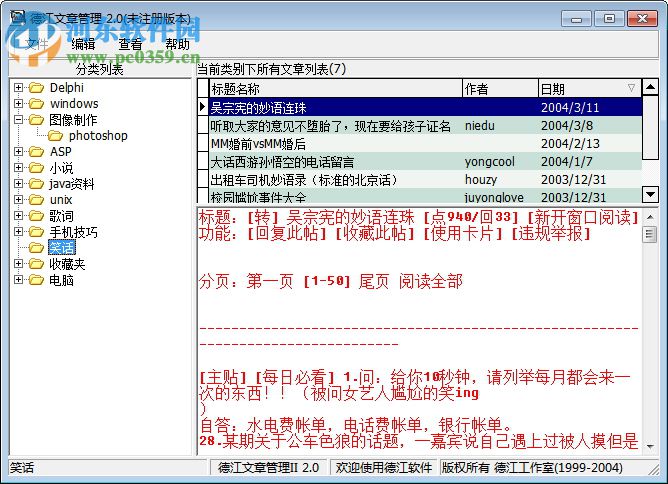
Task: Click the application icon in title bar
Action: pyautogui.click(x=18, y=17)
